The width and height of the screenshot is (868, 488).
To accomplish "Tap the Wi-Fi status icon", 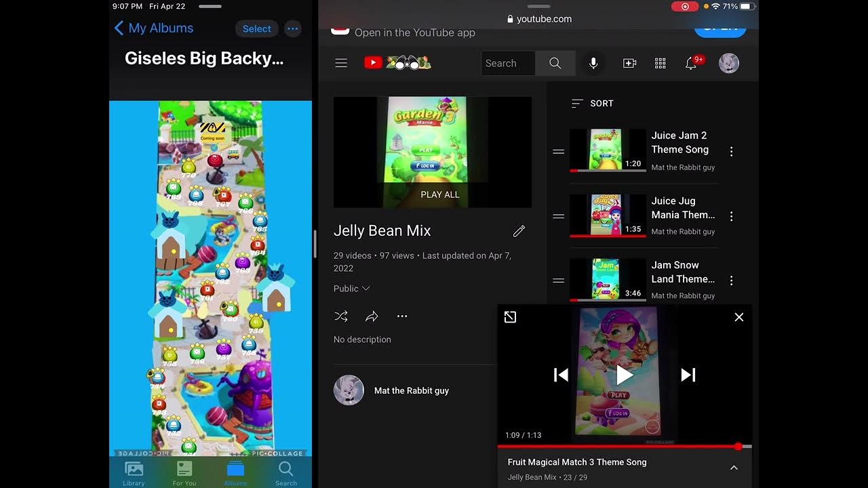I will click(715, 6).
